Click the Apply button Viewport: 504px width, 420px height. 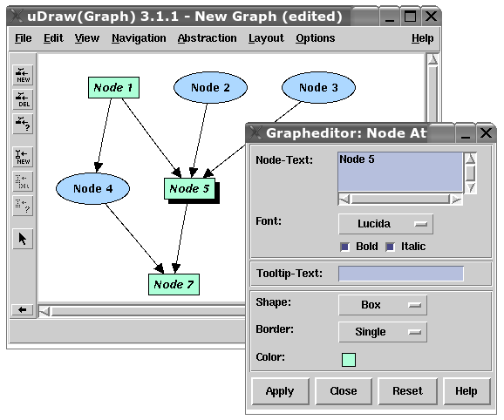tap(280, 391)
